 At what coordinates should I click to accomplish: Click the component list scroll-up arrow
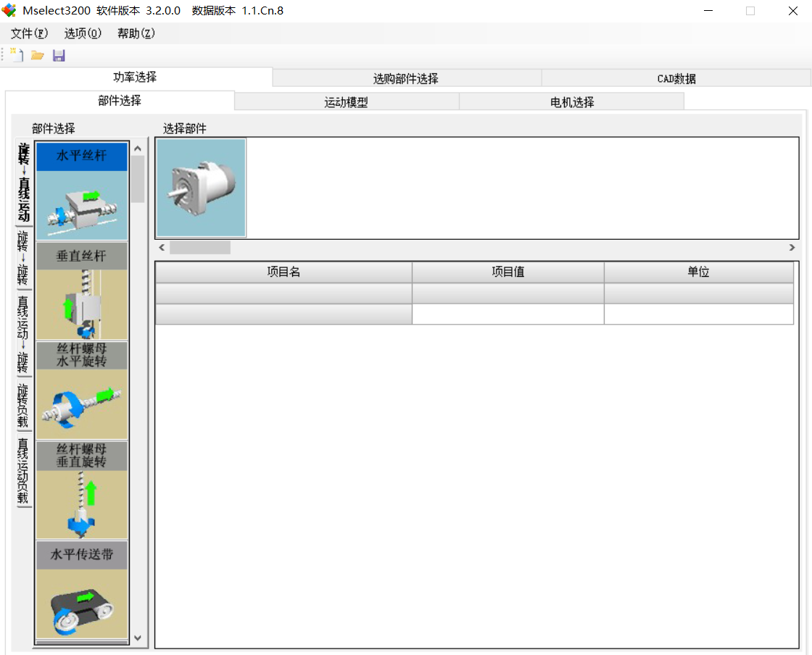138,149
